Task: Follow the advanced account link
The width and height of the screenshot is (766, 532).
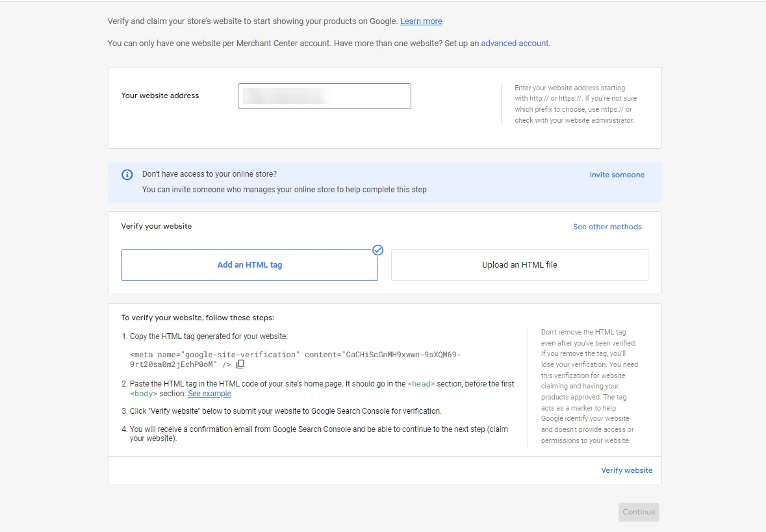Action: [515, 44]
